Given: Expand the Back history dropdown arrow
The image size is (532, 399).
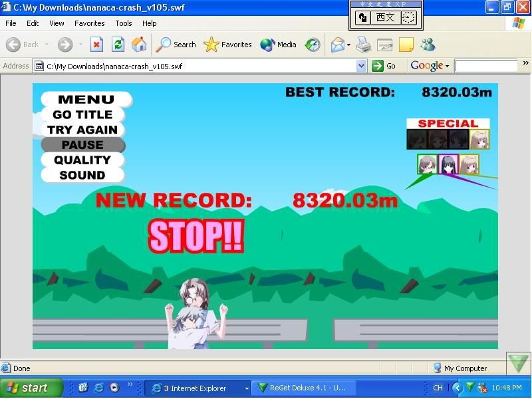Looking at the screenshot, I should (x=47, y=45).
